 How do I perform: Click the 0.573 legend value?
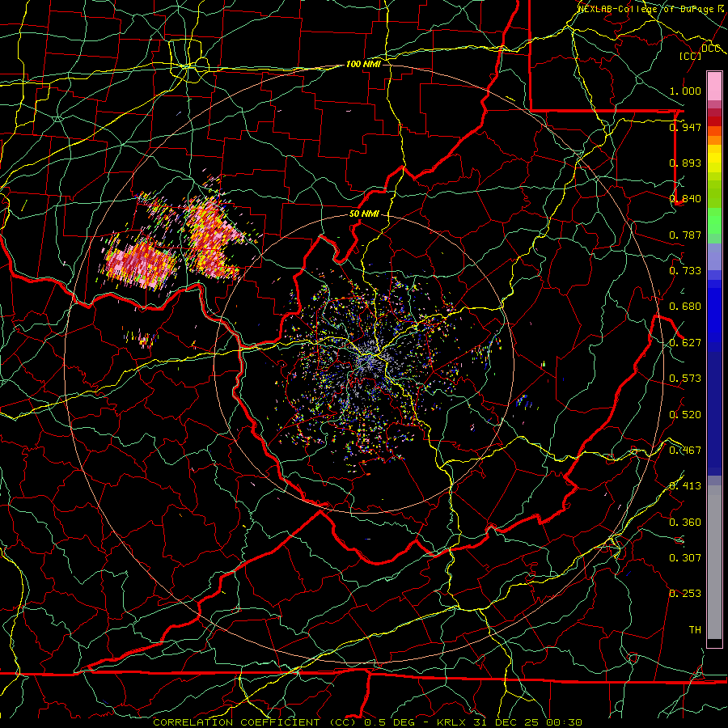(x=685, y=379)
